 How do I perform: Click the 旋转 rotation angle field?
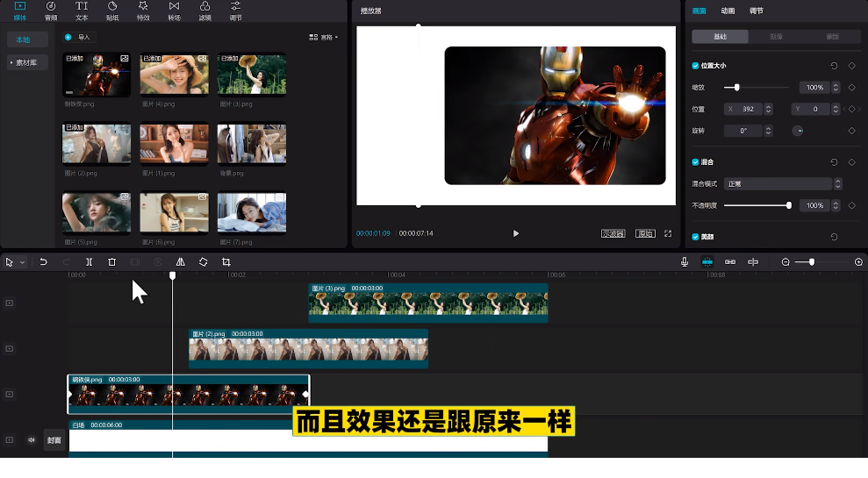pyautogui.click(x=743, y=131)
